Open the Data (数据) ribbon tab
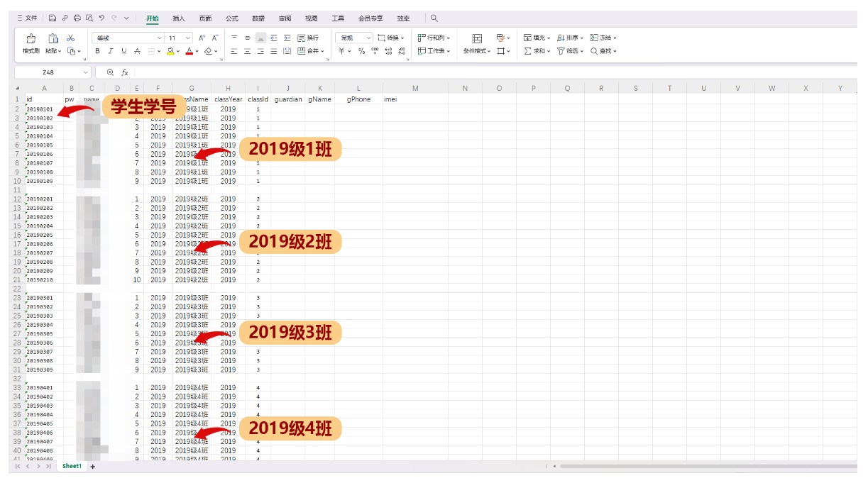The image size is (868, 483). click(258, 18)
